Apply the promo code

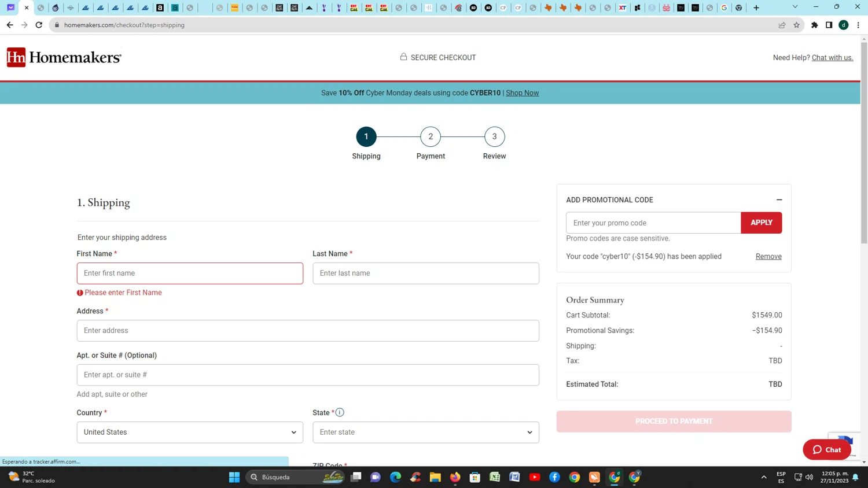click(x=762, y=223)
